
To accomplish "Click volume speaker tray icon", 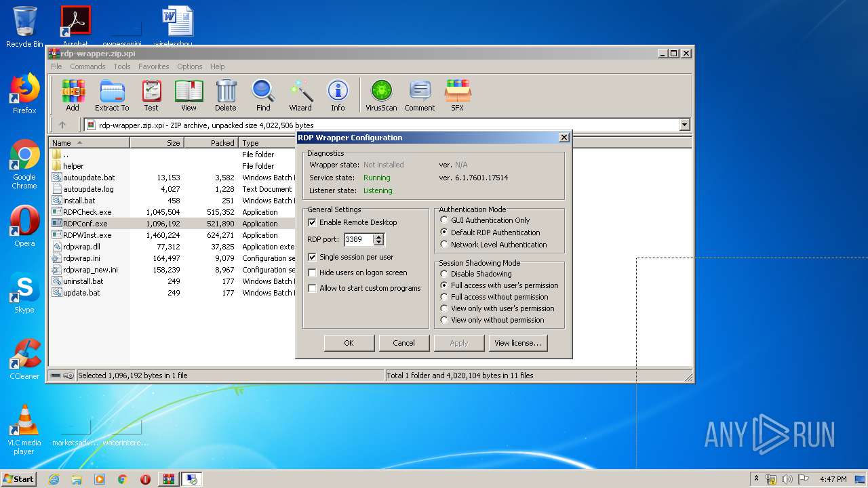I will point(787,479).
